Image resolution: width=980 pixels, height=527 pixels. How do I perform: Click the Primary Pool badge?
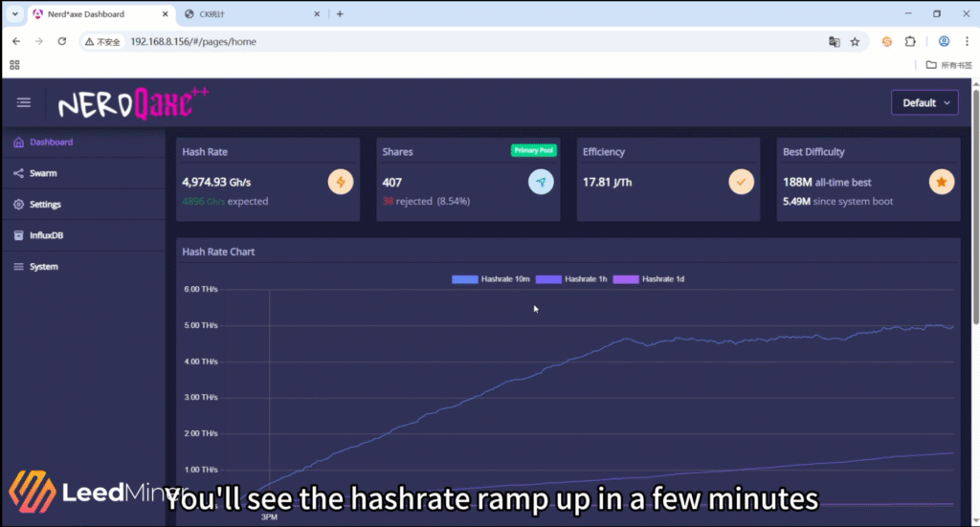tap(533, 150)
